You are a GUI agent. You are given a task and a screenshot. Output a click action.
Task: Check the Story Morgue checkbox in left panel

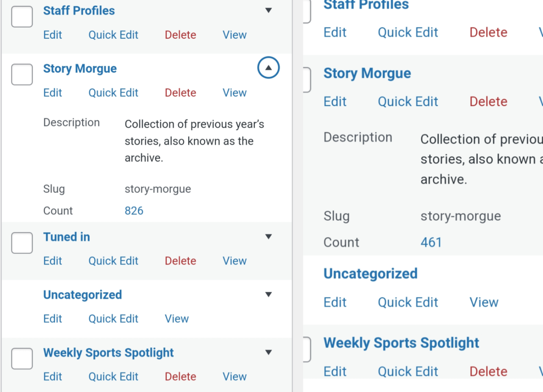22,75
